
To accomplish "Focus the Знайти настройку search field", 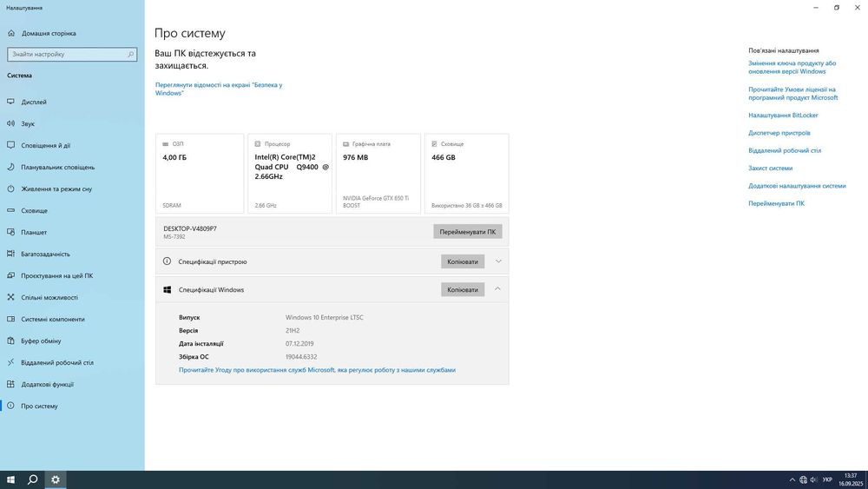I will (72, 54).
